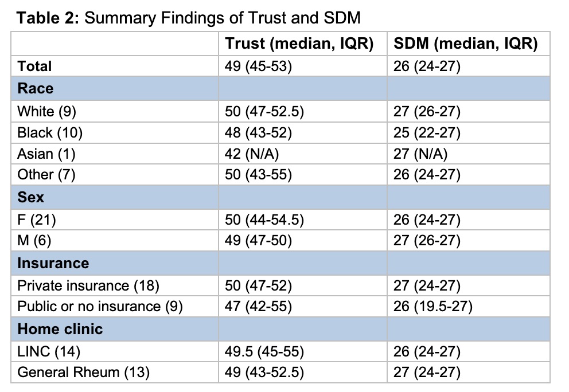Screen dimensions: 569x392
Task: Click the Sex section header row
Action: click(30, 198)
